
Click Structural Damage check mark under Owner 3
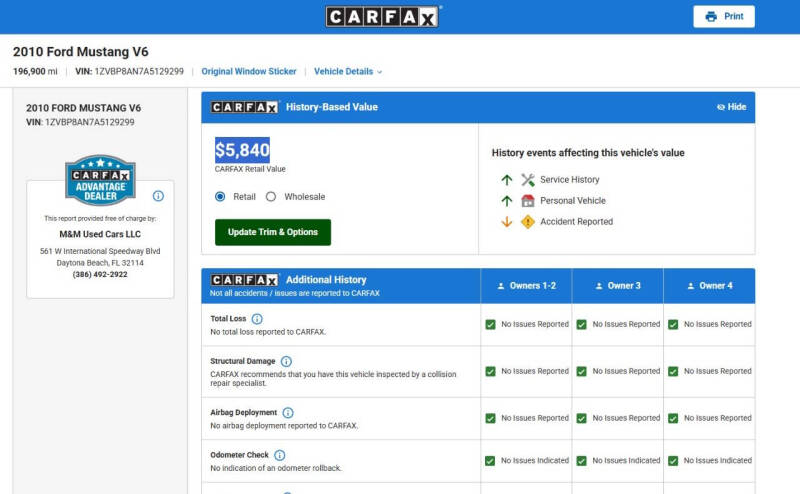pyautogui.click(x=582, y=372)
